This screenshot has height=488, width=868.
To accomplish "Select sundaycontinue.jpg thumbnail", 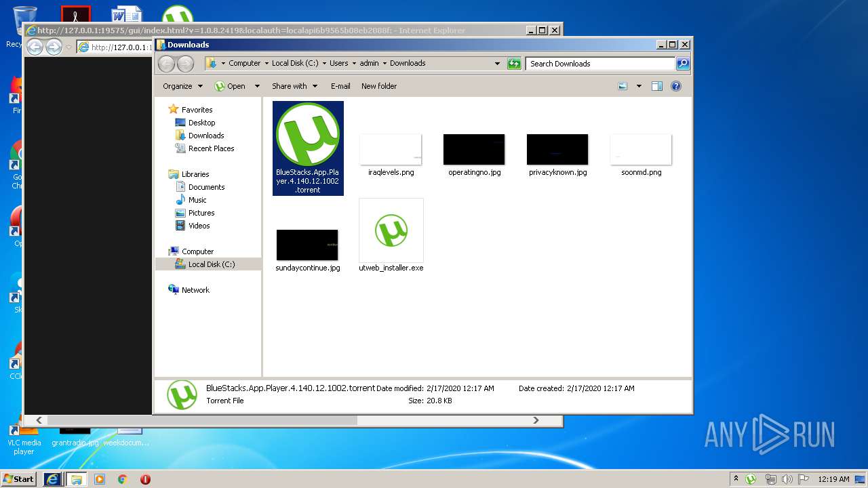I will tap(307, 245).
